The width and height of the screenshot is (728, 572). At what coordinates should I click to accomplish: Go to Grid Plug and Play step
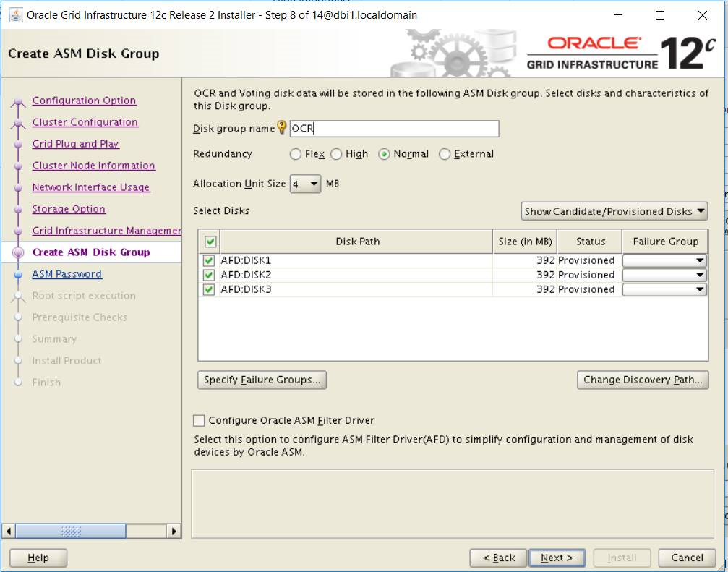coord(76,144)
